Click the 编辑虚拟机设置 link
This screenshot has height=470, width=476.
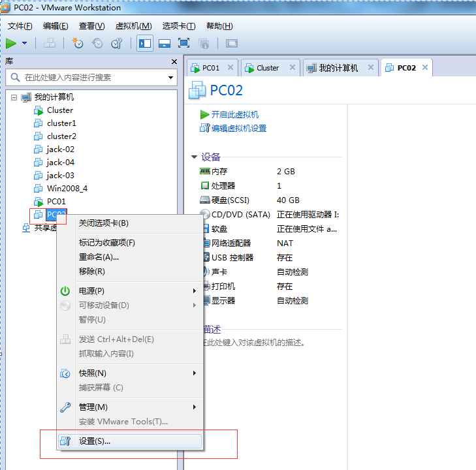click(239, 129)
